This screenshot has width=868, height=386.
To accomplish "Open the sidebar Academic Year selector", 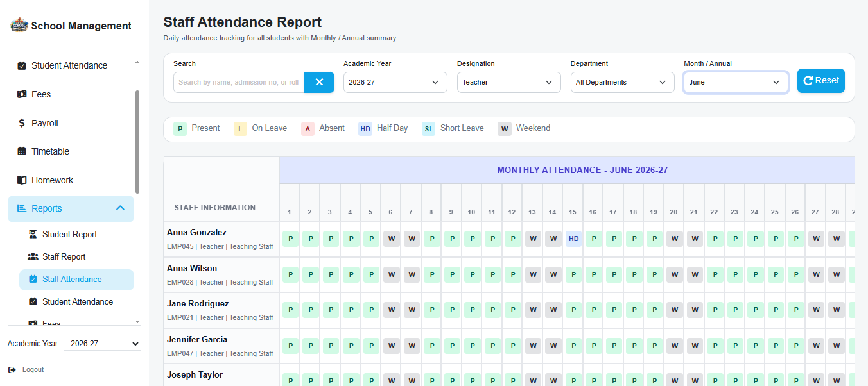I will pyautogui.click(x=103, y=344).
